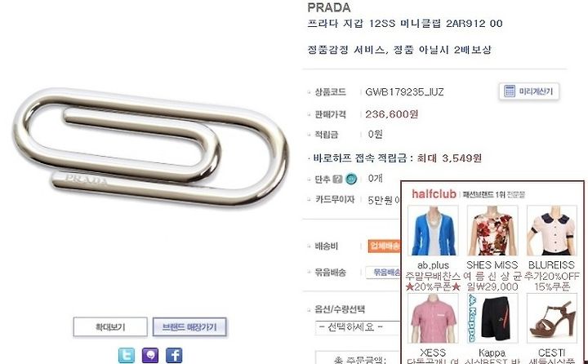Share the product on Twitter
Image resolution: width=588 pixels, height=364 pixels.
127,355
